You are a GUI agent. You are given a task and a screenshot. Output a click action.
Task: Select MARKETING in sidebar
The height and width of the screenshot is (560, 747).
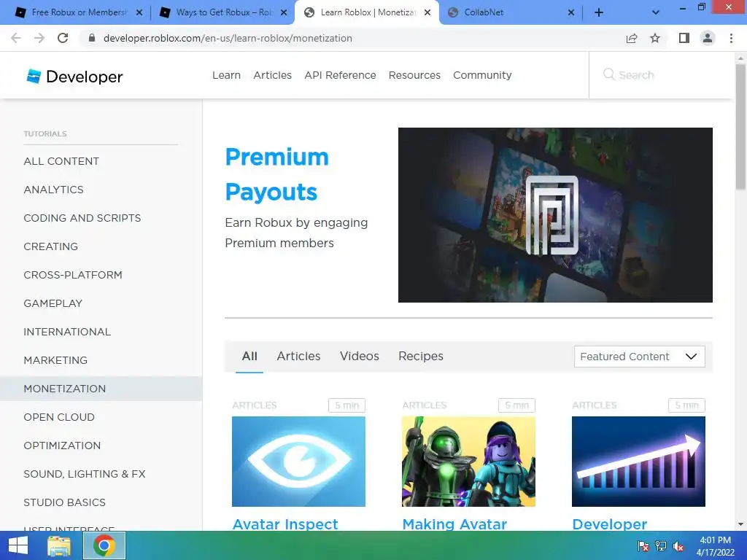[x=55, y=360]
